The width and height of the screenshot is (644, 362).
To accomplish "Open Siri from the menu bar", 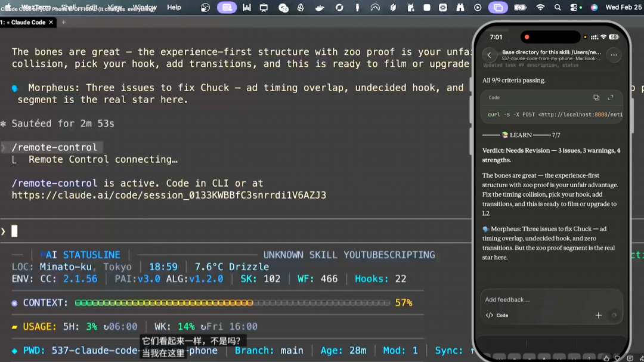I will 594,7.
